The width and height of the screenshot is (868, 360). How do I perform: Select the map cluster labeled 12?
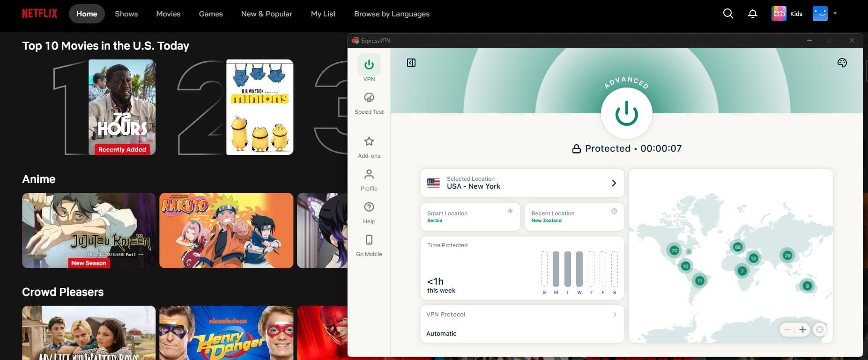coord(753,258)
